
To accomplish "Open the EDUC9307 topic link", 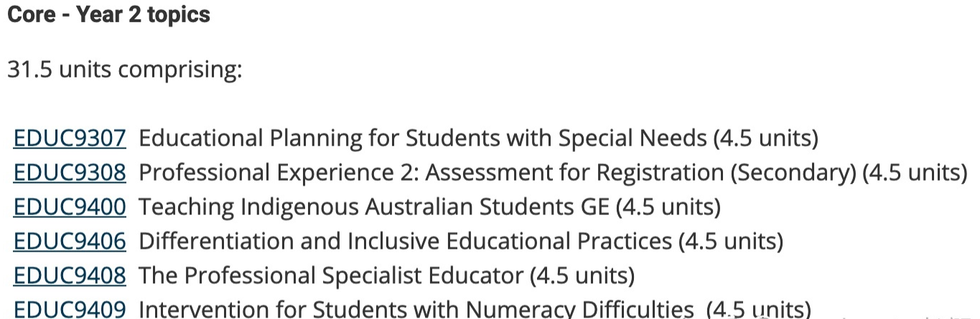I will (70, 138).
